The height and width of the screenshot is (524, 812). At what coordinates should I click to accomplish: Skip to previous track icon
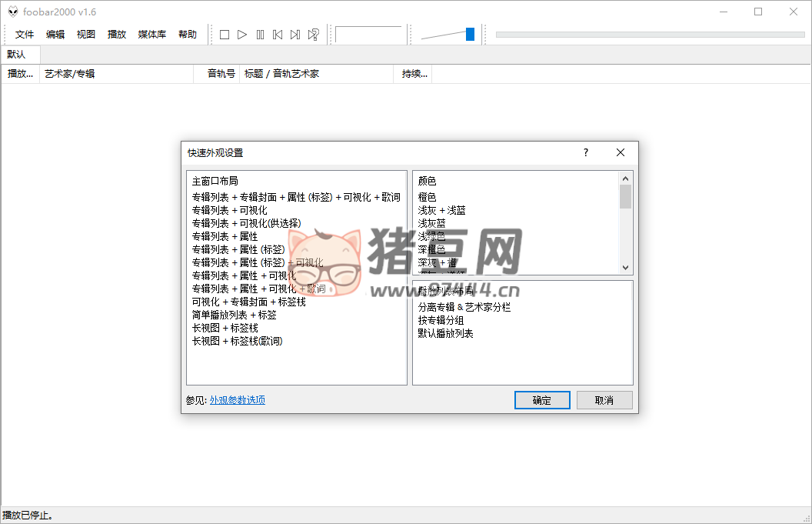pyautogui.click(x=279, y=34)
